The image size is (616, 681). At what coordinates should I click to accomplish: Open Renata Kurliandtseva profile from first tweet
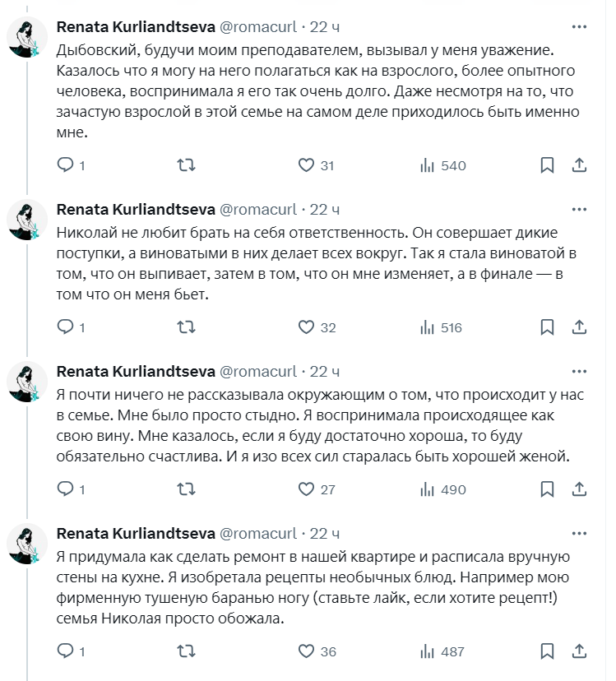tap(136, 27)
